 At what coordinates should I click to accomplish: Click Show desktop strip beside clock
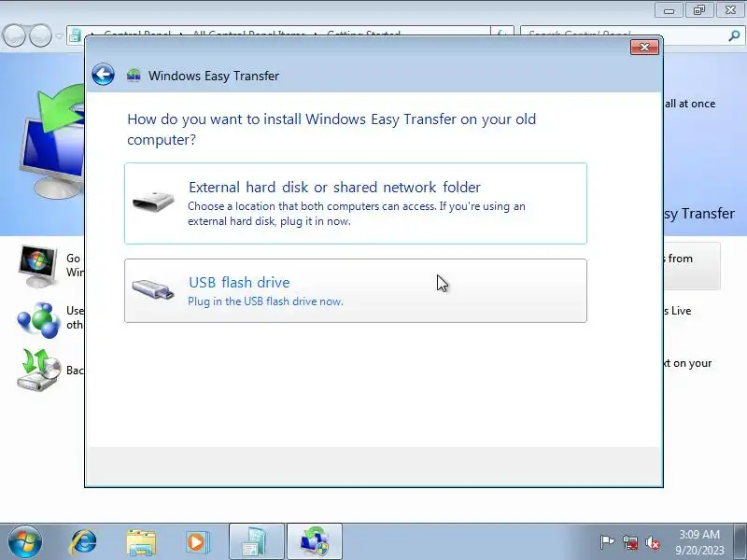[740, 542]
